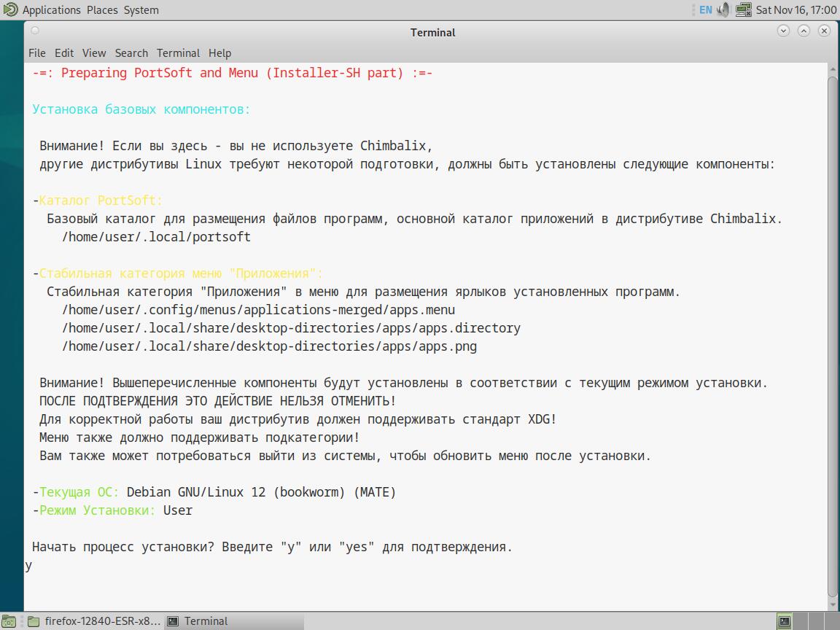Click the green 'Режим Установки:' label
840x630 pixels.
[x=97, y=510]
